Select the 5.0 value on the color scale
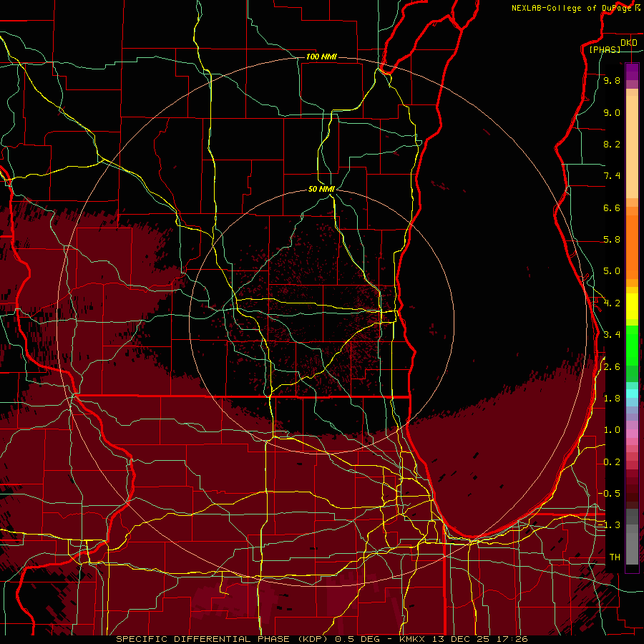Viewport: 644px width, 644px height. pos(612,271)
